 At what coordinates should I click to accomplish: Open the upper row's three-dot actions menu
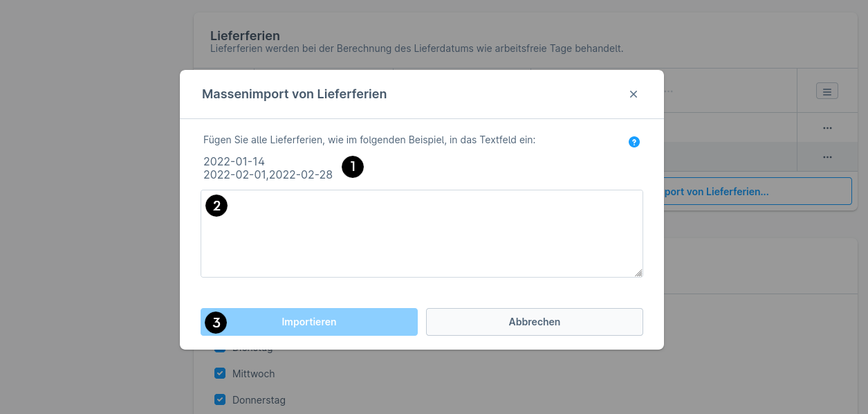click(x=827, y=128)
